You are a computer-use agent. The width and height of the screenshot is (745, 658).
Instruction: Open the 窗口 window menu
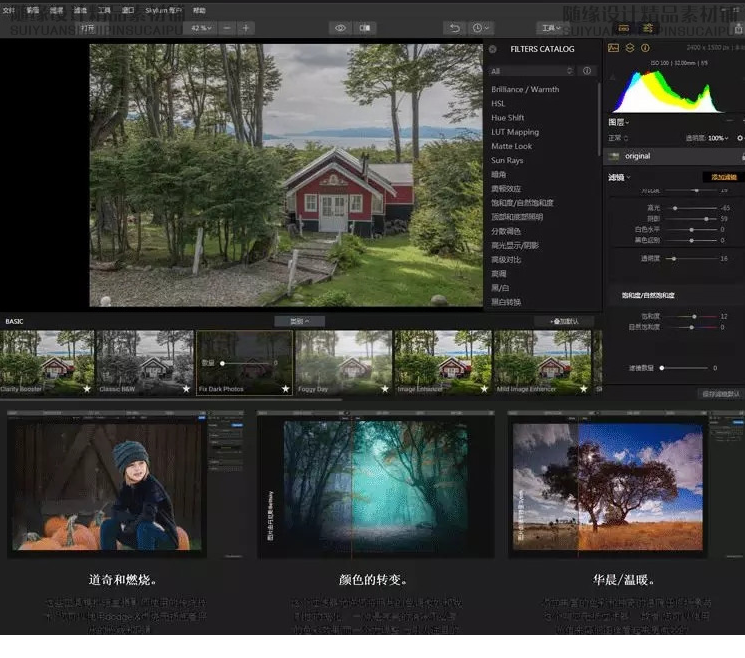[128, 10]
